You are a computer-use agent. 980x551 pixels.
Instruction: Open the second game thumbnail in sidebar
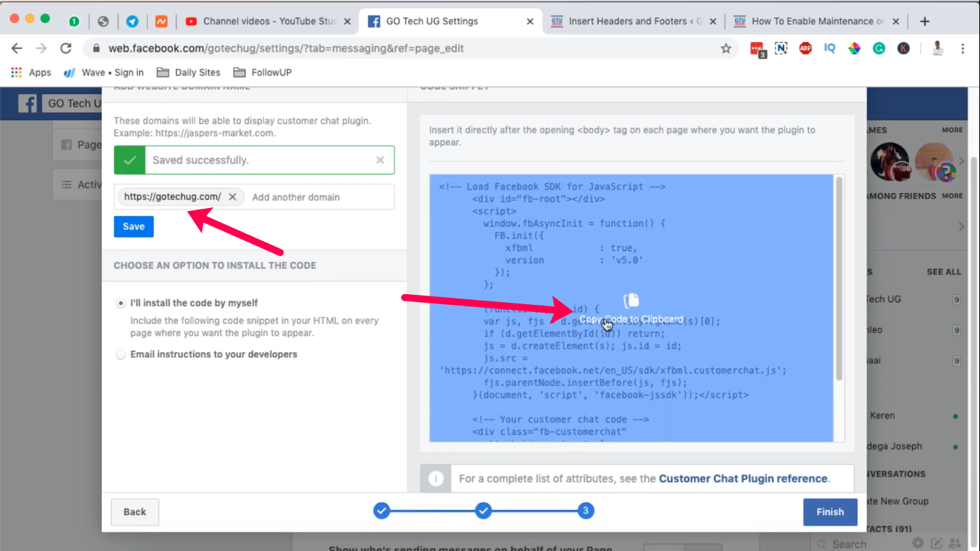(x=934, y=162)
